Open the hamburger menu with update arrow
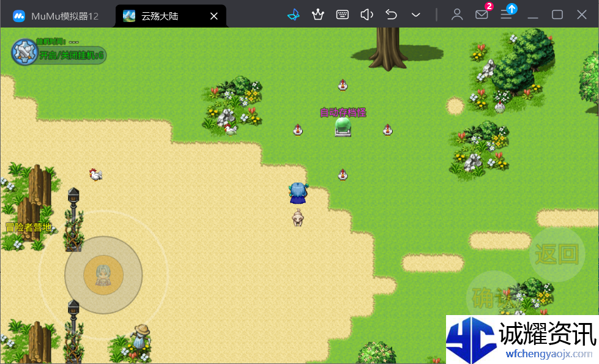599x364 pixels. pyautogui.click(x=507, y=15)
